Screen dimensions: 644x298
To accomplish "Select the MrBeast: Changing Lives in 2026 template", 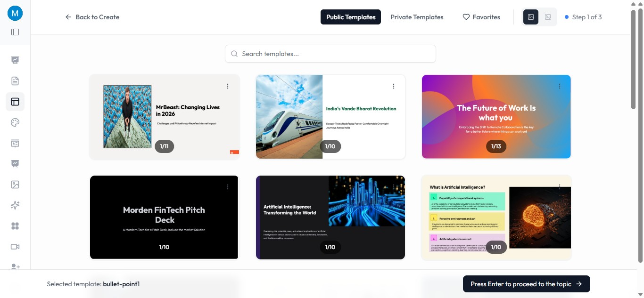I will point(165,117).
